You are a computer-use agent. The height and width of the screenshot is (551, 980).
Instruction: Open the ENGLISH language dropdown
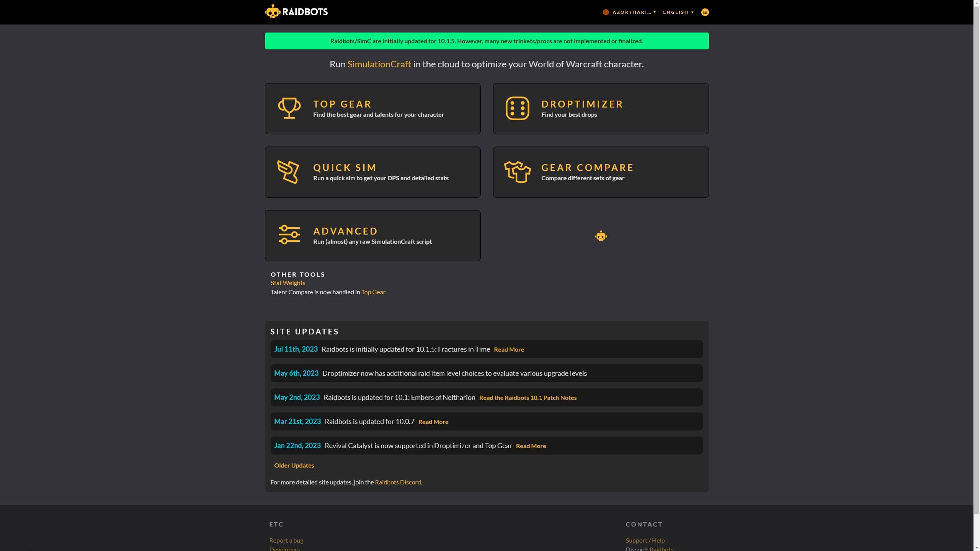coord(678,12)
